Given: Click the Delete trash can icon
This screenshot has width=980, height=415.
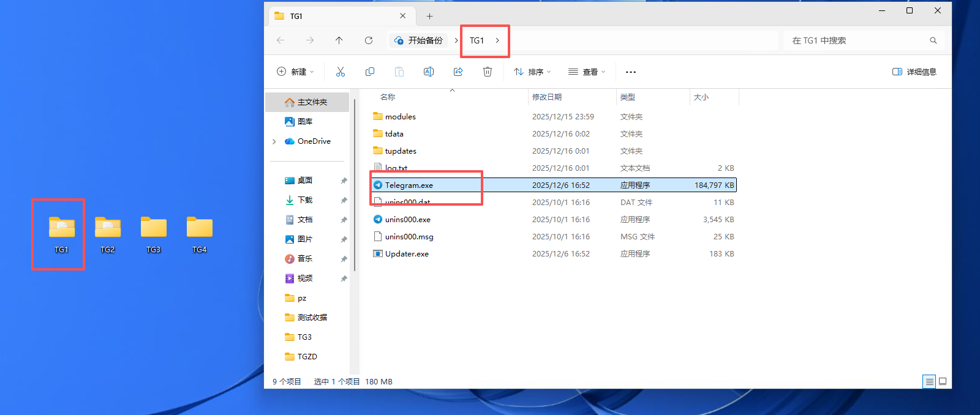Looking at the screenshot, I should coord(488,72).
